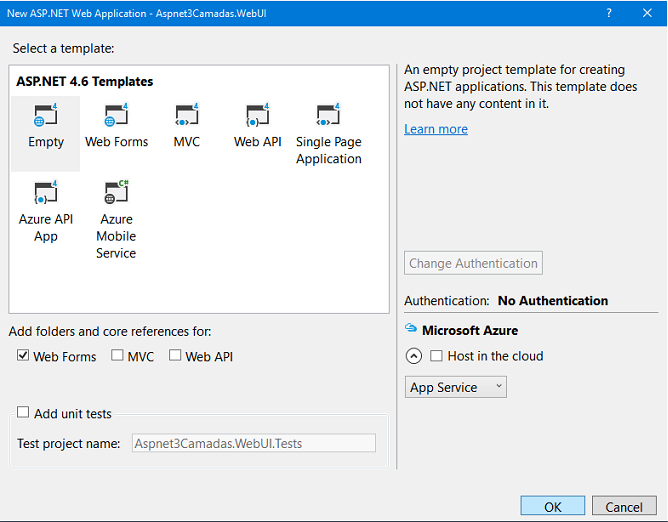Dismiss dialog with Cancel button
Viewport: 668px width, 522px height.
coord(624,507)
